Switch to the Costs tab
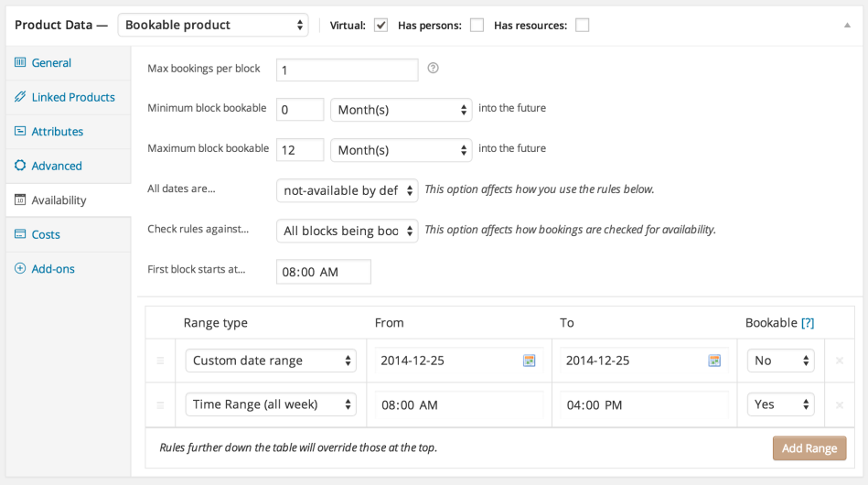The width and height of the screenshot is (868, 485). (46, 234)
